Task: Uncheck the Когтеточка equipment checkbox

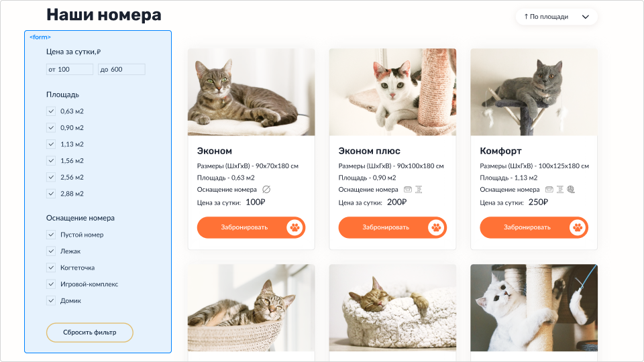Action: pos(51,267)
